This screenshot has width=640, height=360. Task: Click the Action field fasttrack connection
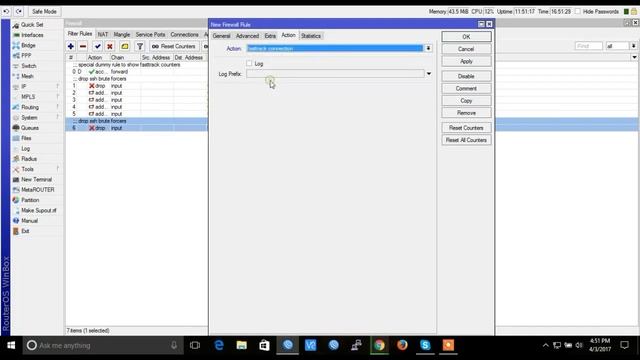(335, 48)
